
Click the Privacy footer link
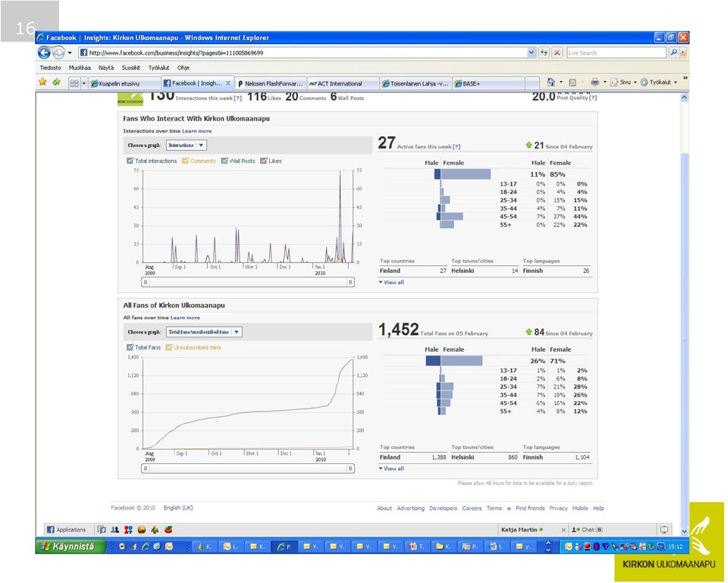click(559, 509)
